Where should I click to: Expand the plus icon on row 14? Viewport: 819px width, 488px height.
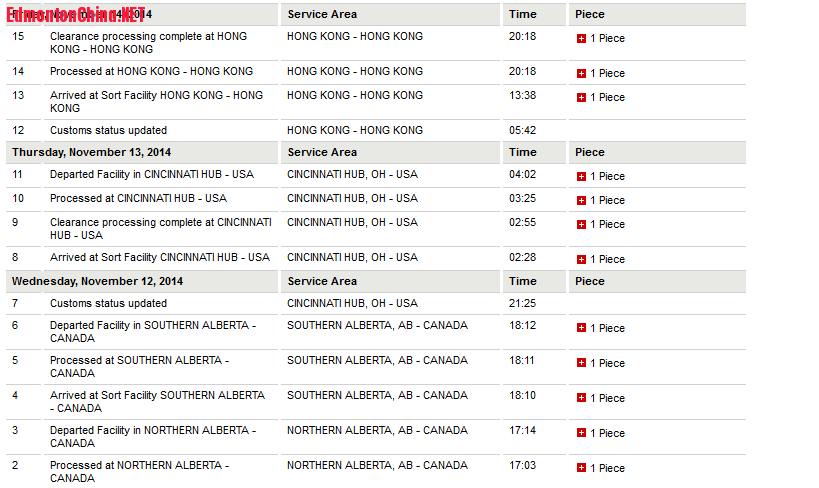[x=581, y=73]
